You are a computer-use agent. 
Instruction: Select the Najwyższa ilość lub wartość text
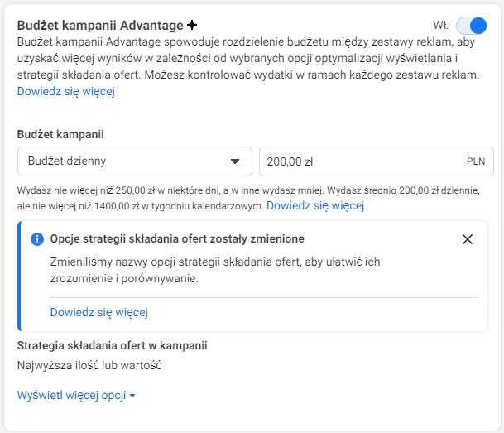coord(89,364)
